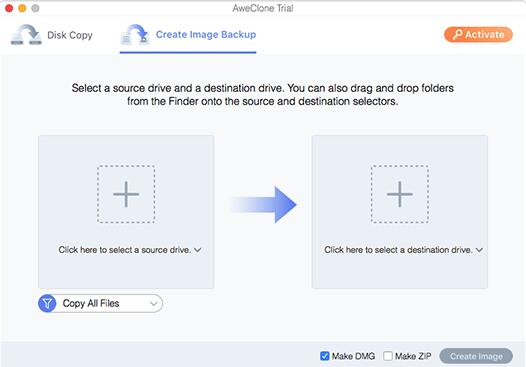Click the Activate button
The image size is (526, 367).
pyautogui.click(x=478, y=35)
